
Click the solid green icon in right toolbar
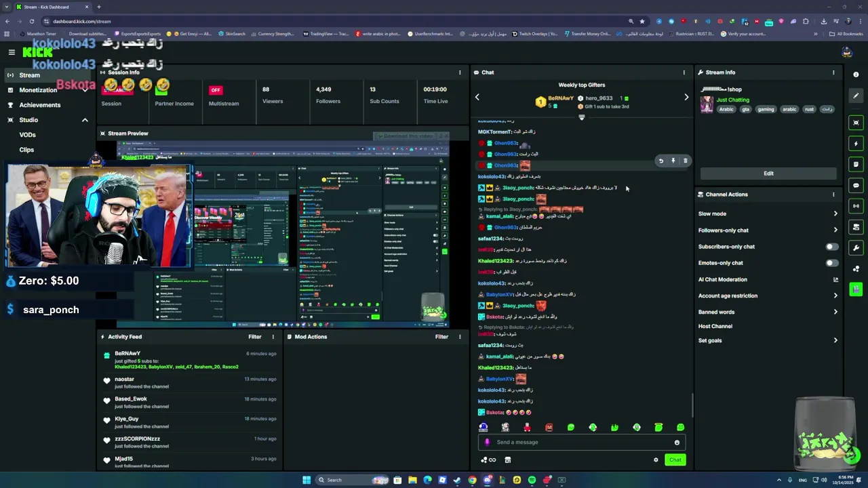856,289
